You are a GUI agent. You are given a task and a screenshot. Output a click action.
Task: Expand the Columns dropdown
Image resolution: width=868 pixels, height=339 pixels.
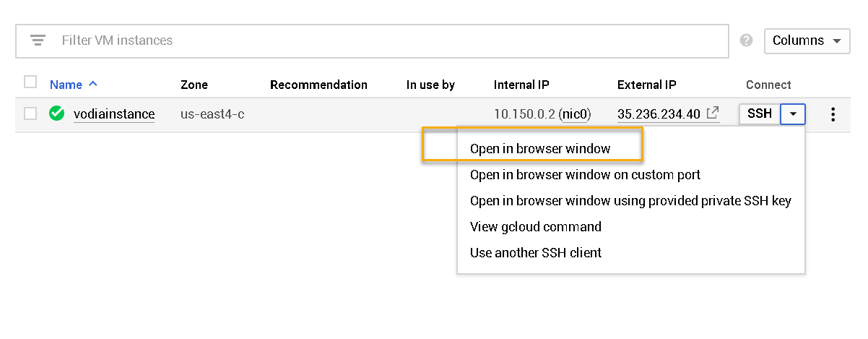(x=807, y=40)
